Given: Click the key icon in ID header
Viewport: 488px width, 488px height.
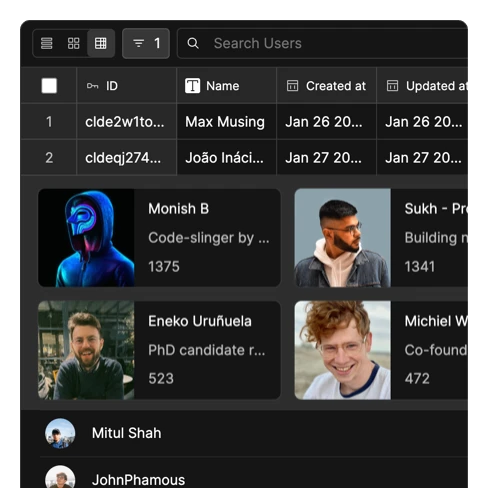Looking at the screenshot, I should tap(92, 86).
